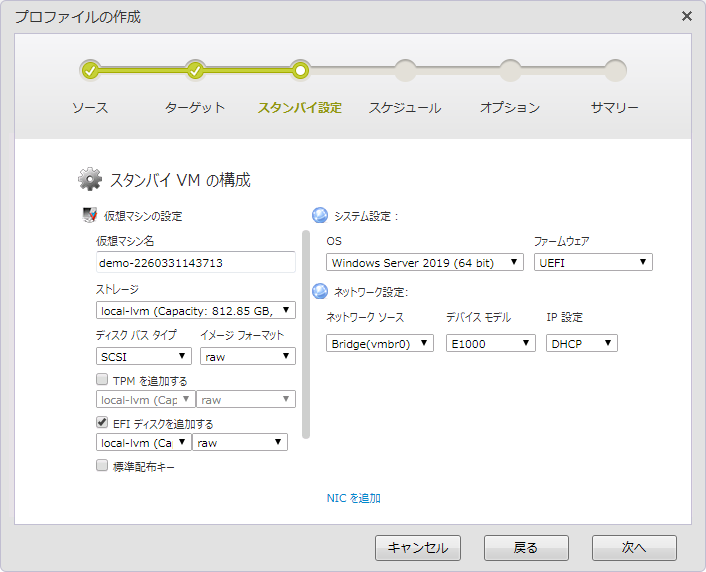Close the プロファイルの作成 dialog
The width and height of the screenshot is (706, 572).
(x=686, y=16)
